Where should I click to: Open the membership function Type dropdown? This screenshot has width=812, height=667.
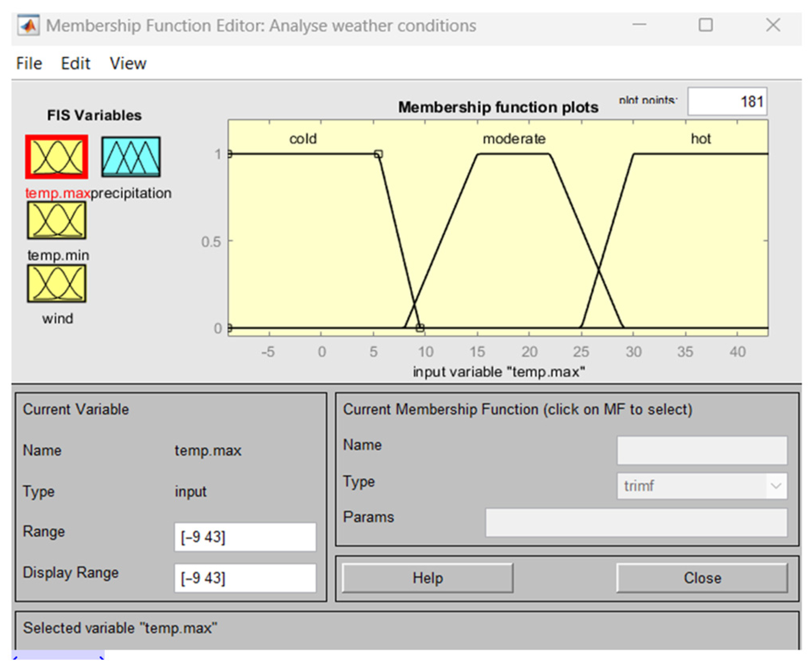(701, 486)
